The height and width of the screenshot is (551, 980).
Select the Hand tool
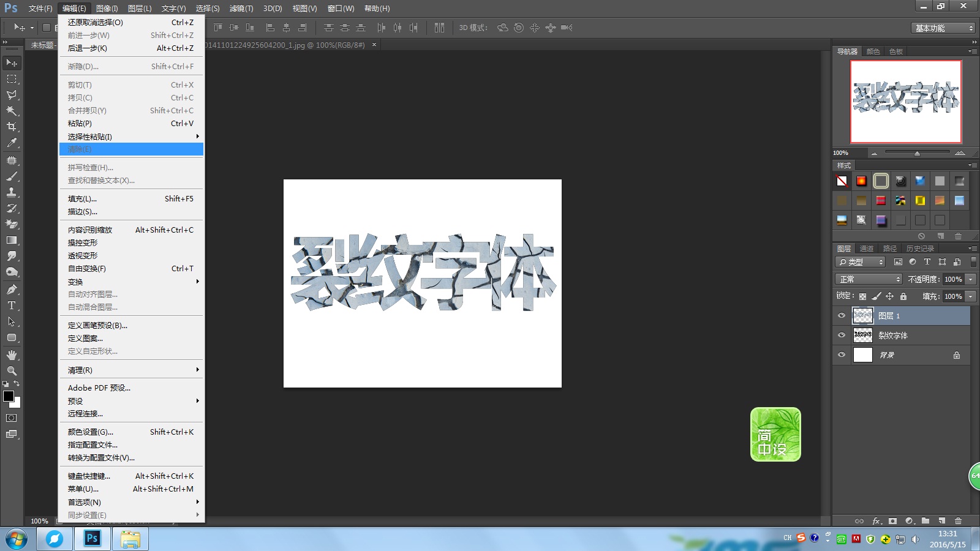click(x=12, y=355)
